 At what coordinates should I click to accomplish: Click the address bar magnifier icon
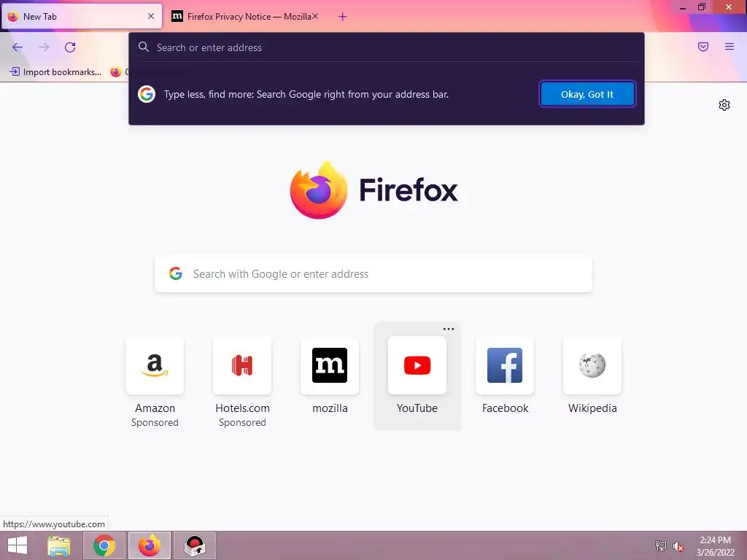coord(144,47)
